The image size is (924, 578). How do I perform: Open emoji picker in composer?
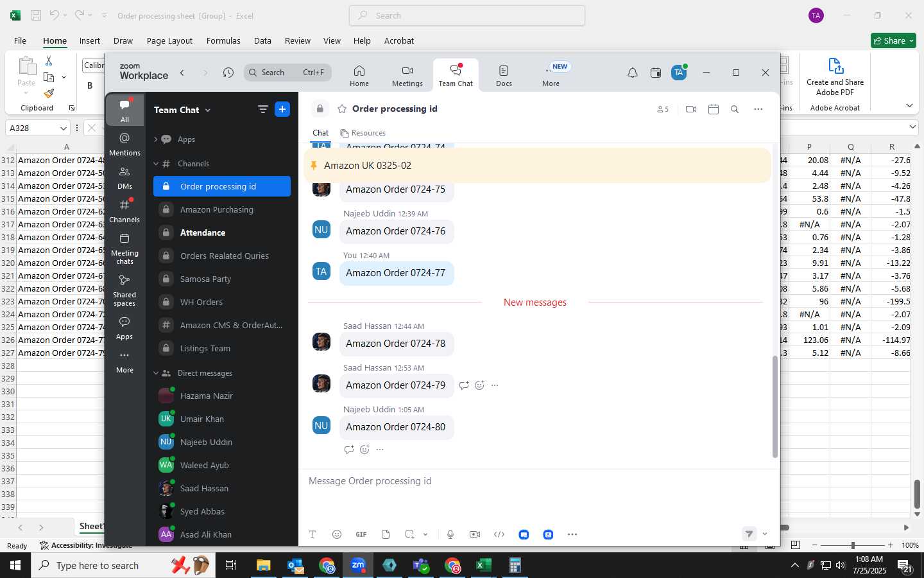coord(337,534)
